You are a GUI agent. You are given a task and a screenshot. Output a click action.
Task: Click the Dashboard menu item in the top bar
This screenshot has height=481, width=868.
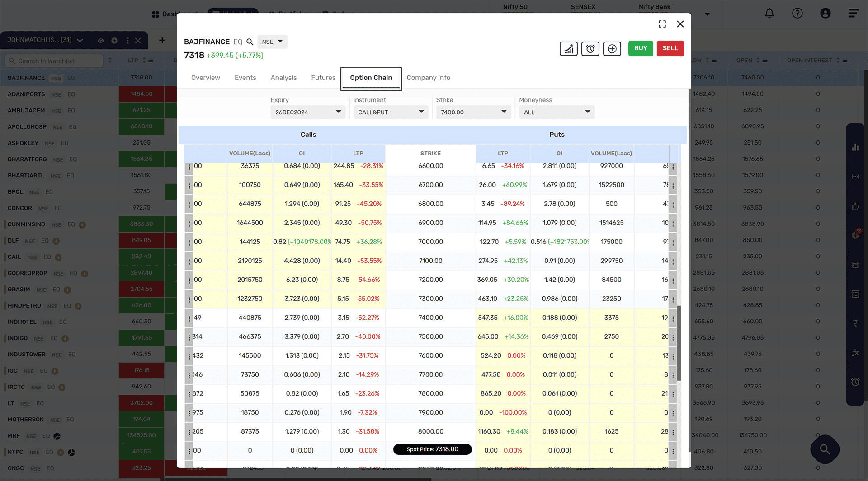pos(174,14)
